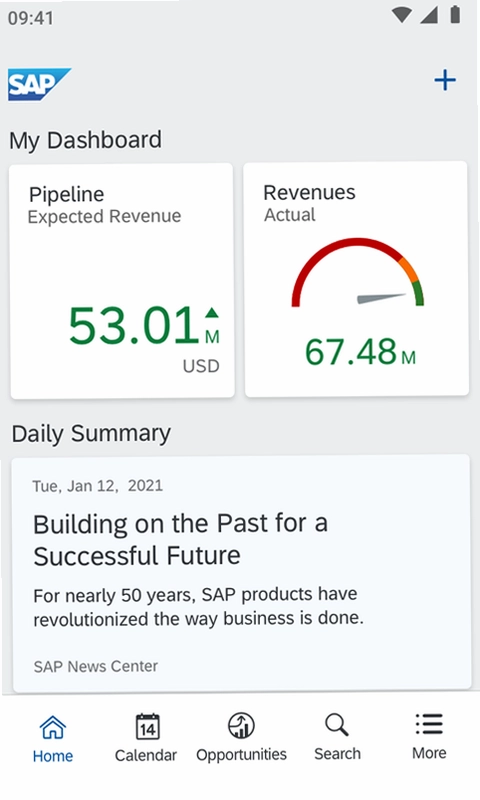Image resolution: width=480 pixels, height=800 pixels.
Task: Tap the cellular signal icon
Action: click(x=429, y=15)
